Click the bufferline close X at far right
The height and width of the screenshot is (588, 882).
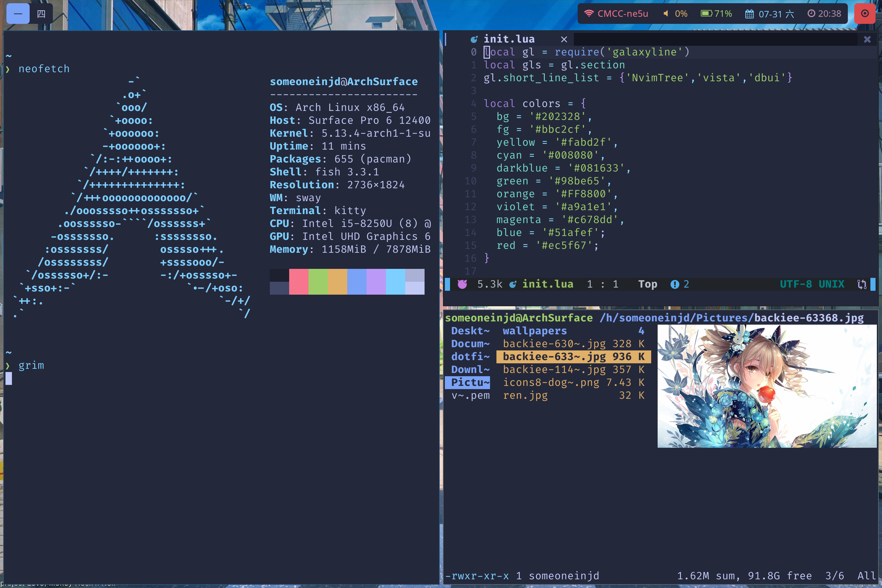pyautogui.click(x=867, y=39)
